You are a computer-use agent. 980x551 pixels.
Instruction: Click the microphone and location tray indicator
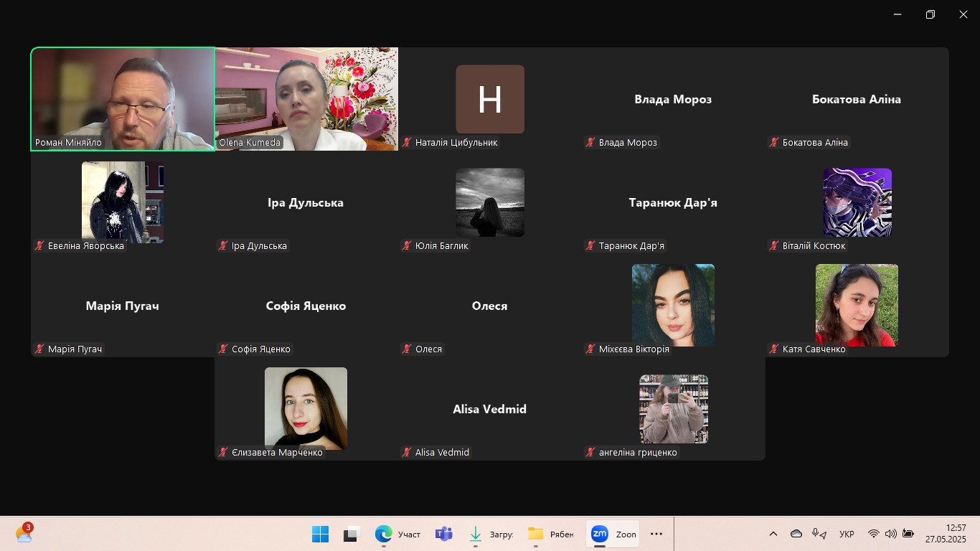pos(819,534)
